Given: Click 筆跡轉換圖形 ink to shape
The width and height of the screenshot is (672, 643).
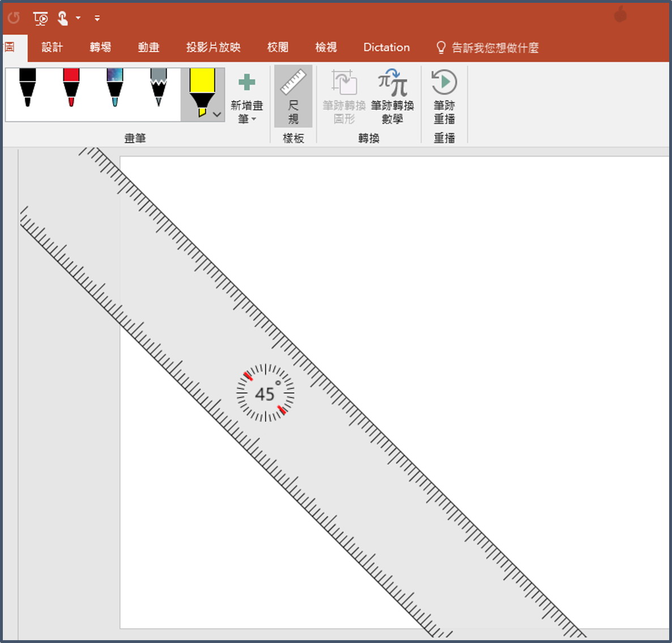Looking at the screenshot, I should point(344,97).
